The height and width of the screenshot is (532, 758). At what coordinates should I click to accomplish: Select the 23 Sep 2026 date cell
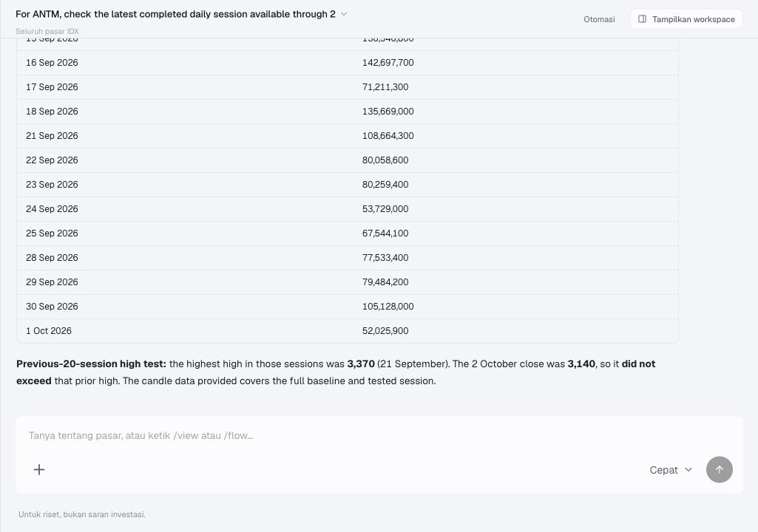click(x=52, y=185)
